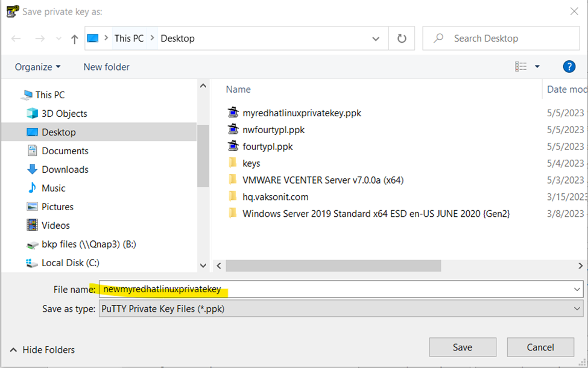588x368 pixels.
Task: Select Local Disk (C:) in sidebar
Action: tap(70, 263)
